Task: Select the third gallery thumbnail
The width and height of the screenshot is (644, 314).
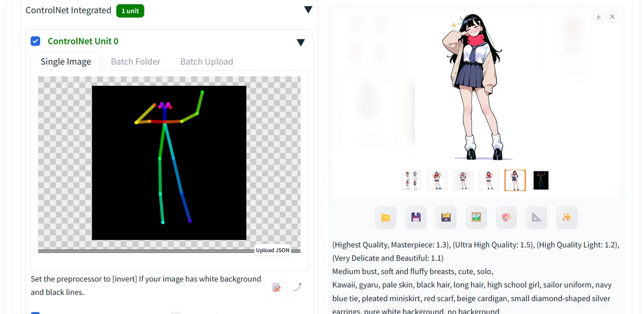Action: point(463,181)
